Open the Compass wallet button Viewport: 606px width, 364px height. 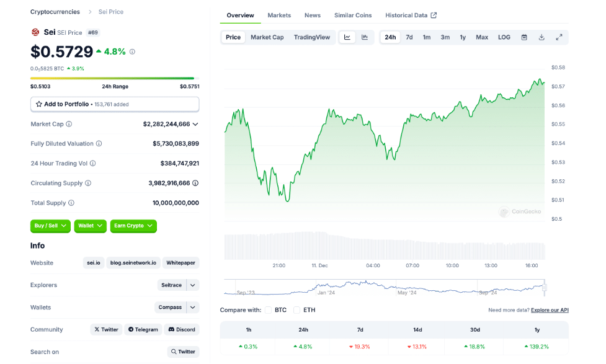[170, 308]
